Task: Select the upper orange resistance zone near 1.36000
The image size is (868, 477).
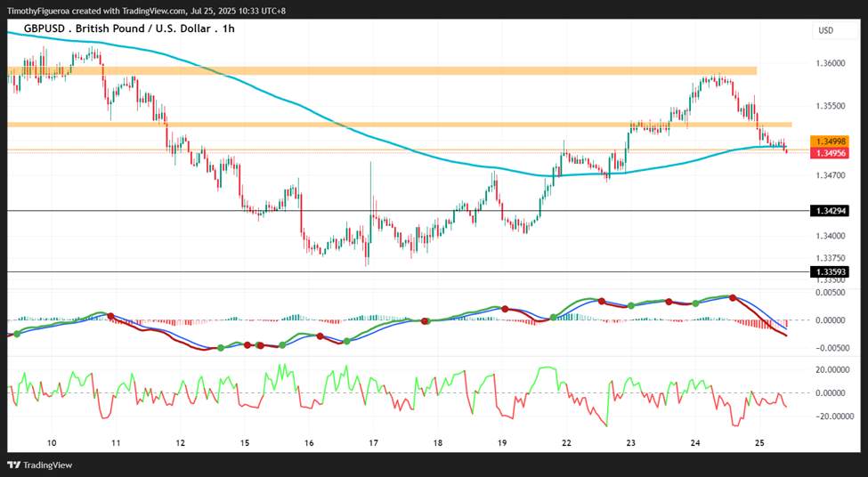Action: click(x=382, y=71)
